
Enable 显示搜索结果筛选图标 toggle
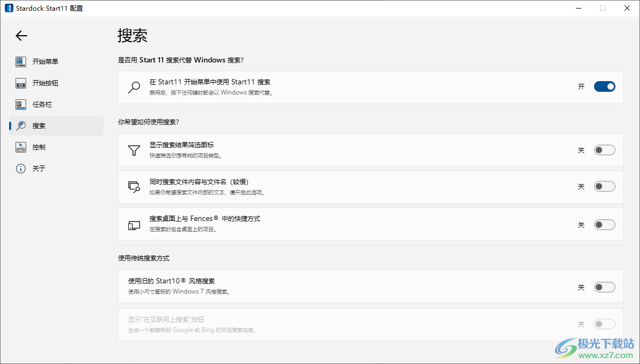(x=605, y=150)
